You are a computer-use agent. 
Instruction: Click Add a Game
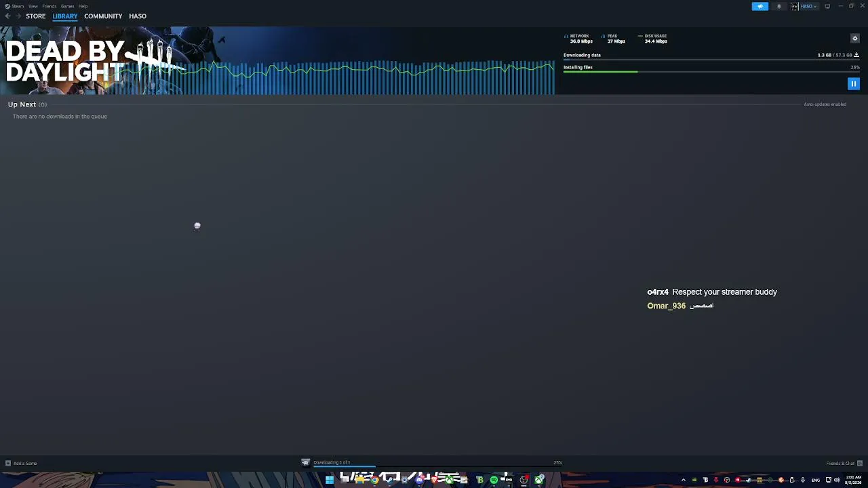point(21,464)
